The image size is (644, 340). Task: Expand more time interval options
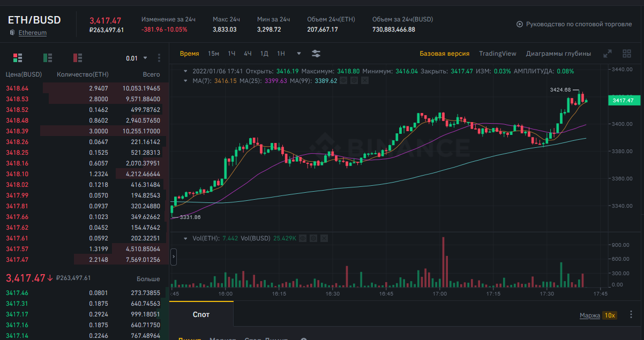coord(299,54)
